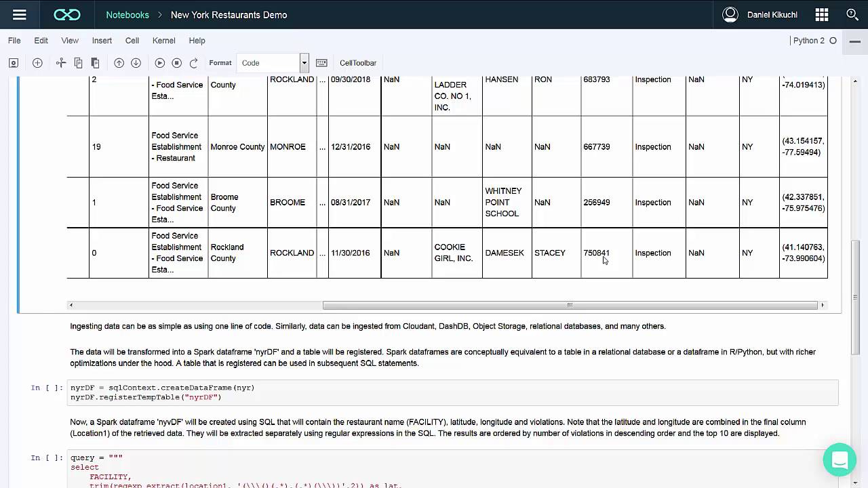The height and width of the screenshot is (488, 868).
Task: Move the cell down
Action: 136,63
